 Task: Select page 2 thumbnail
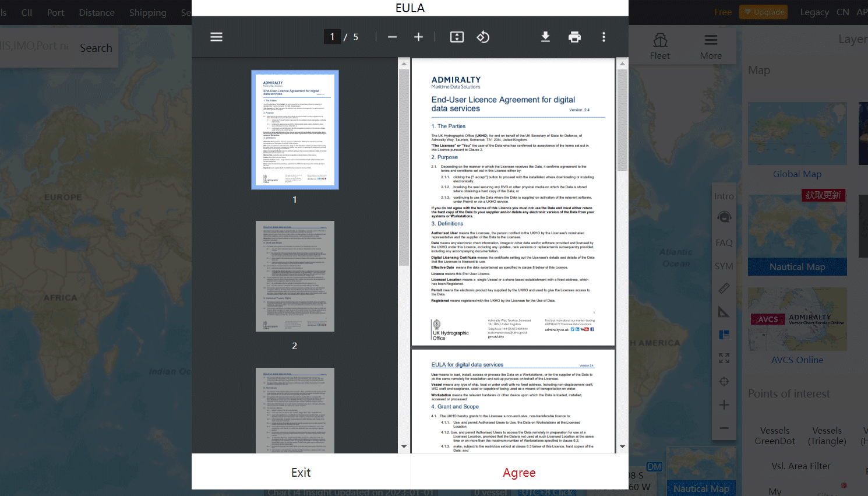(295, 276)
